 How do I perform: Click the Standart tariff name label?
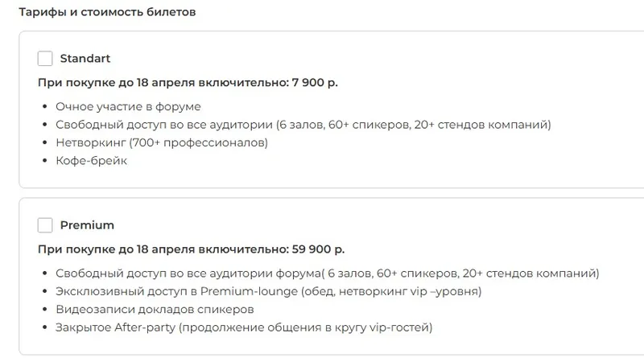click(85, 59)
